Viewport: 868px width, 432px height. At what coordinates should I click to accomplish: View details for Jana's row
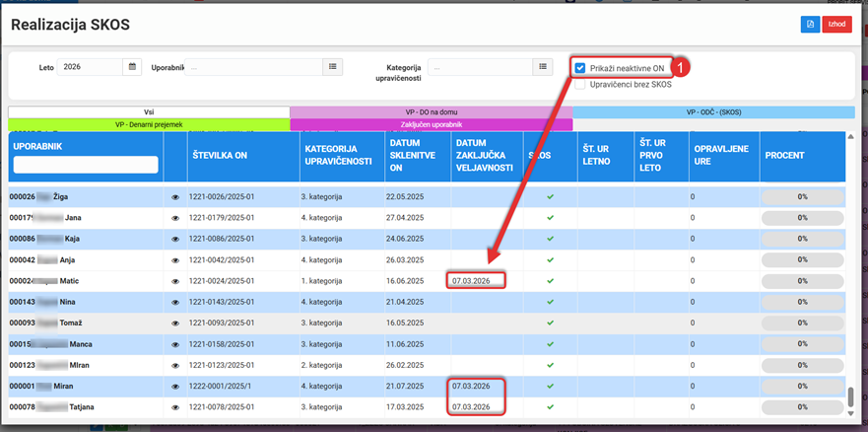175,218
